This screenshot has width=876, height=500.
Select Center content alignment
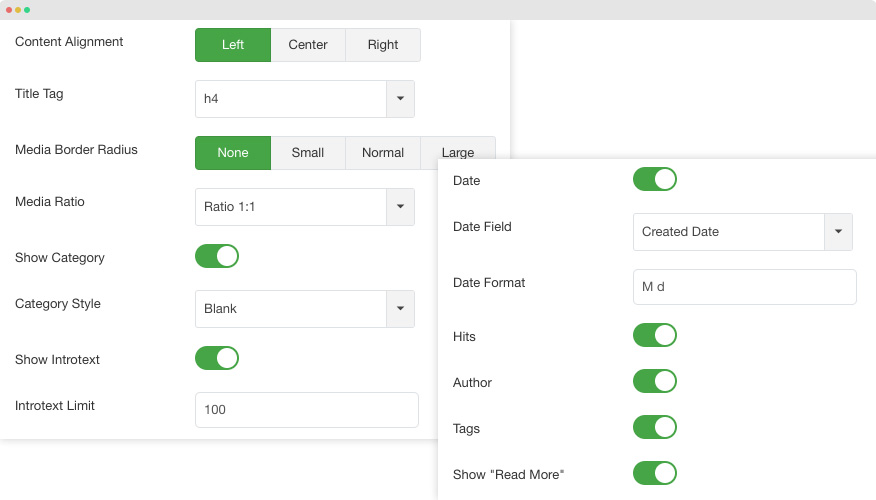pyautogui.click(x=308, y=45)
